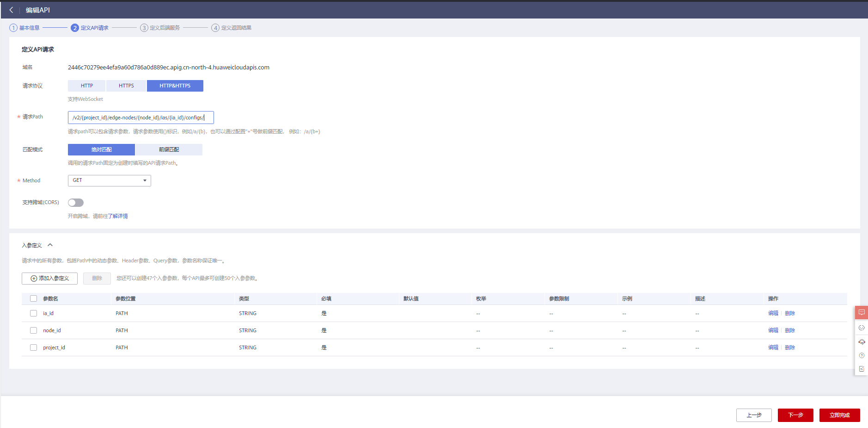Open step 4 定义返回结果
This screenshot has height=428, width=868.
(232, 28)
